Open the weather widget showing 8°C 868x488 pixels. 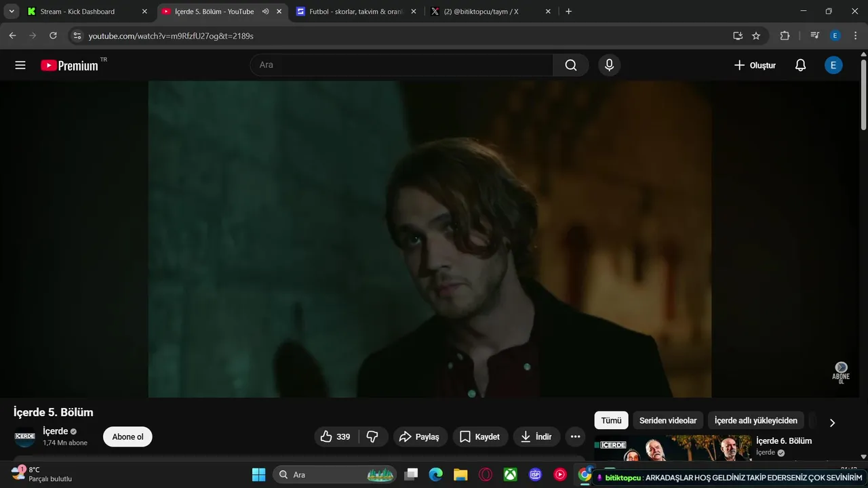coord(42,474)
